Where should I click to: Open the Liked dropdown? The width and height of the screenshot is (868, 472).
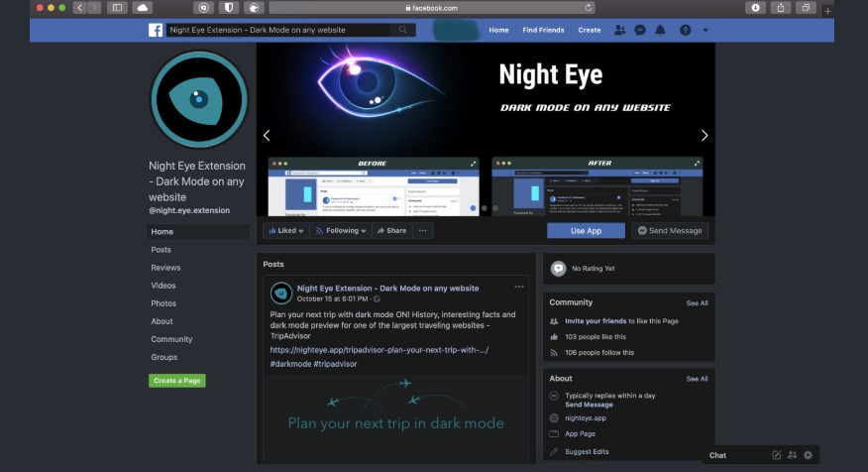tap(285, 230)
